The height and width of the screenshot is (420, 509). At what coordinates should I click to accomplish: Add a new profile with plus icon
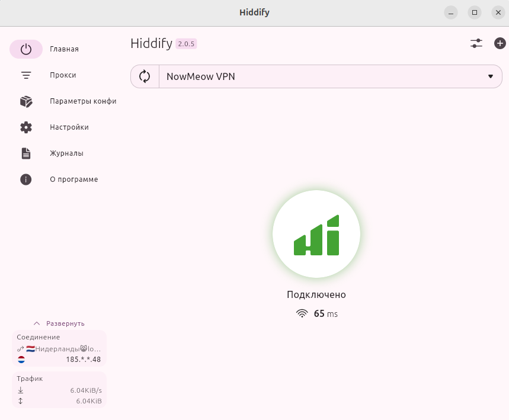coord(500,43)
